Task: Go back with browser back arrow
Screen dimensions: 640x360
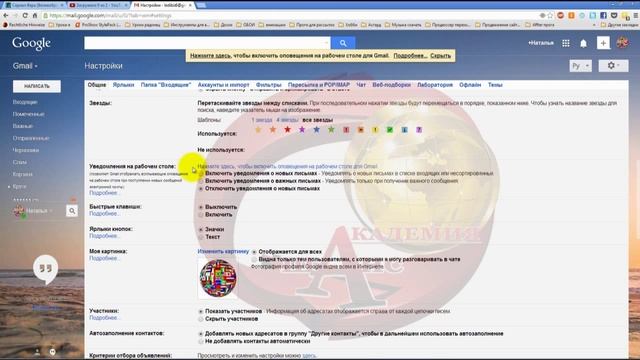Action: 6,16
